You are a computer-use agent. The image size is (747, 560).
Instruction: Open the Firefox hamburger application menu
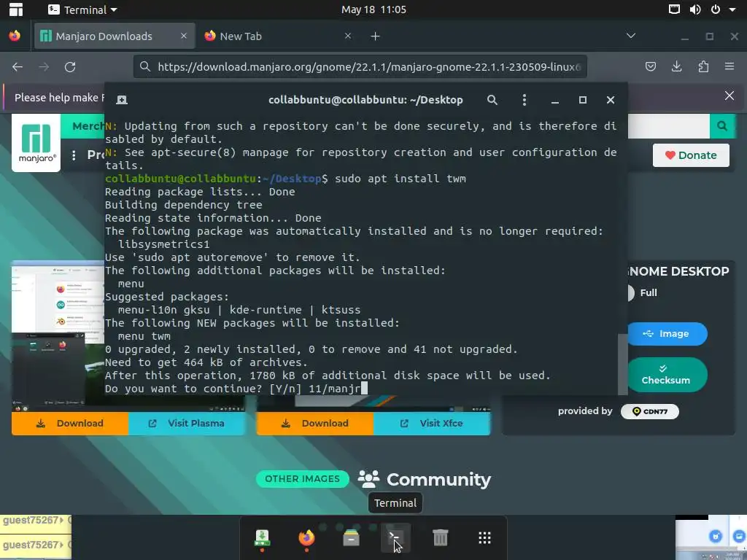(729, 66)
